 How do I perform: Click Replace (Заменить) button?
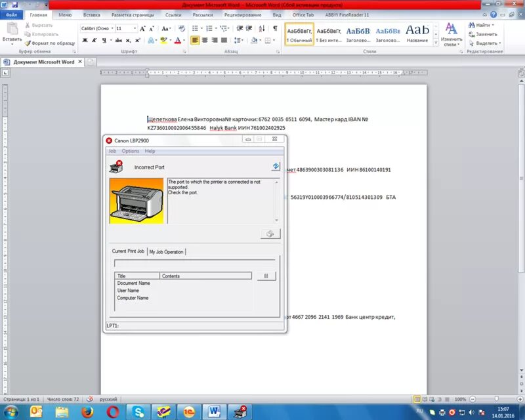pos(483,34)
